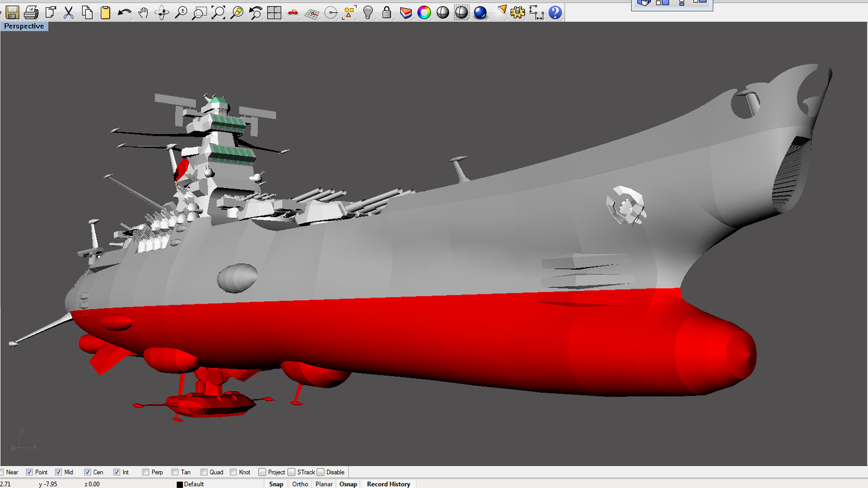The image size is (868, 488).
Task: Select the Rotate View tool
Action: [x=162, y=12]
